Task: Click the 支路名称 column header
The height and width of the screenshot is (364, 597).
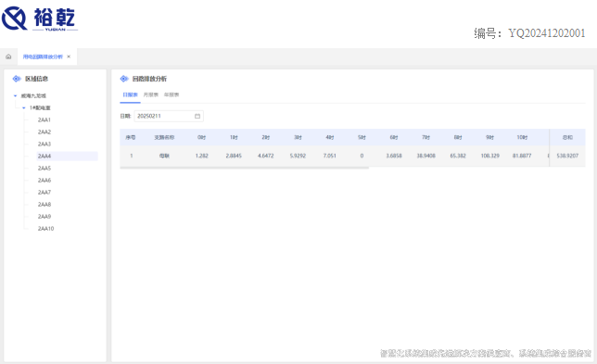Action: tap(164, 137)
